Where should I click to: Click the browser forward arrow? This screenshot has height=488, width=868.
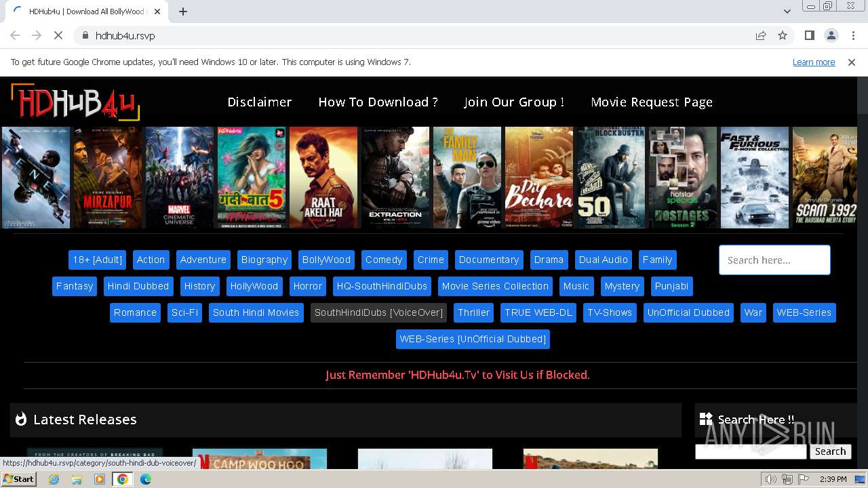click(x=37, y=35)
